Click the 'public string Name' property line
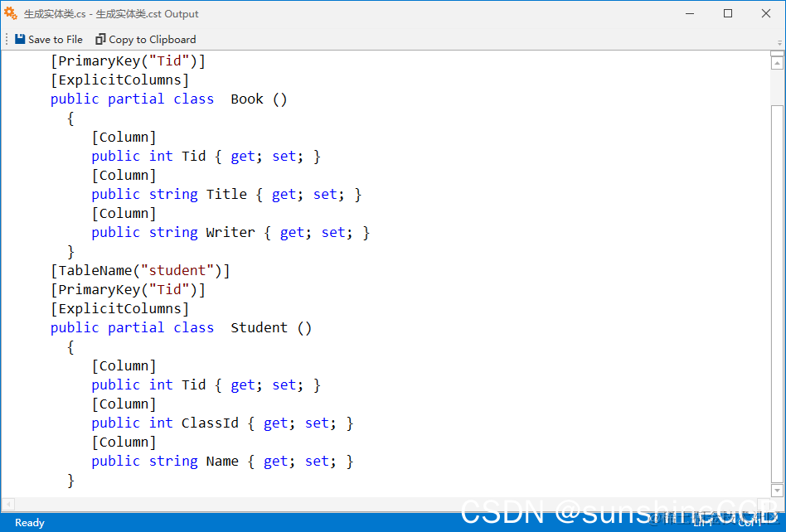Screen dimensions: 786x532 click(222, 462)
